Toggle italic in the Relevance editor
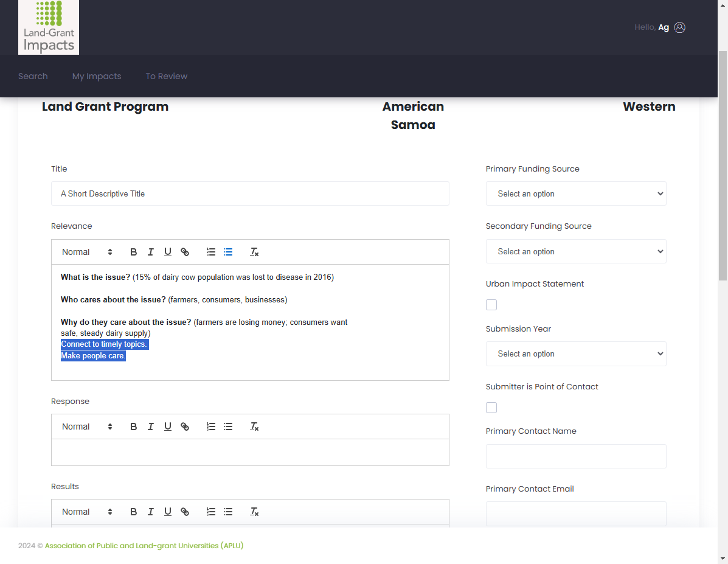Screen dimensions: 728x564 tap(150, 252)
